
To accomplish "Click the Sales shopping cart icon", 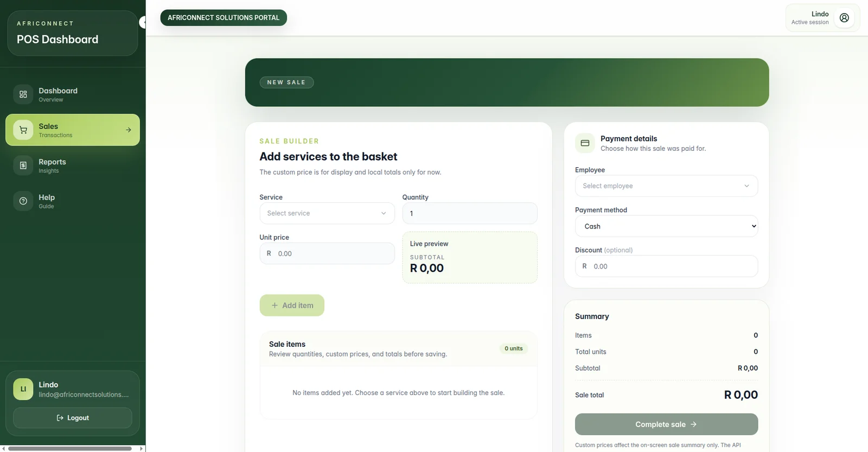I will pos(23,130).
